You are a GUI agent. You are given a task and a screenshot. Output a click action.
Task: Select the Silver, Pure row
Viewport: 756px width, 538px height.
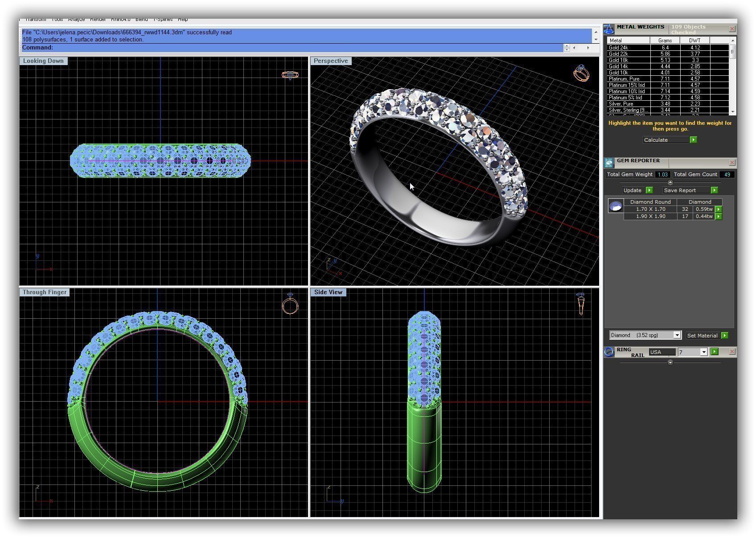click(x=668, y=104)
